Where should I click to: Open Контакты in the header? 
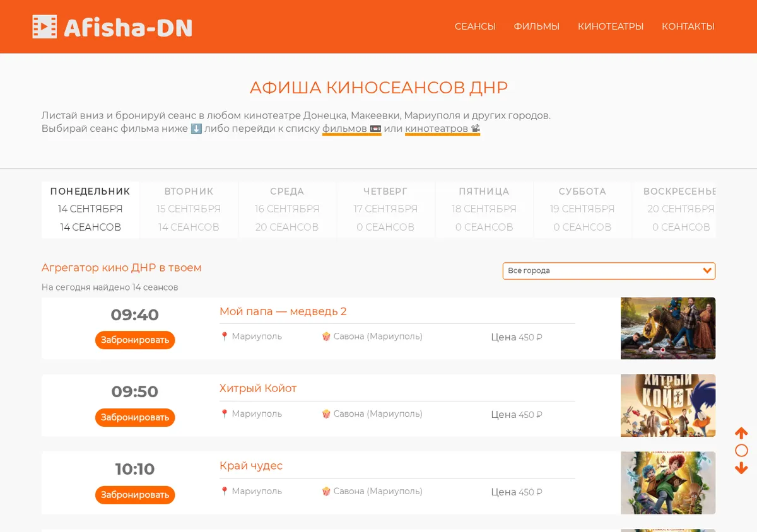[688, 26]
